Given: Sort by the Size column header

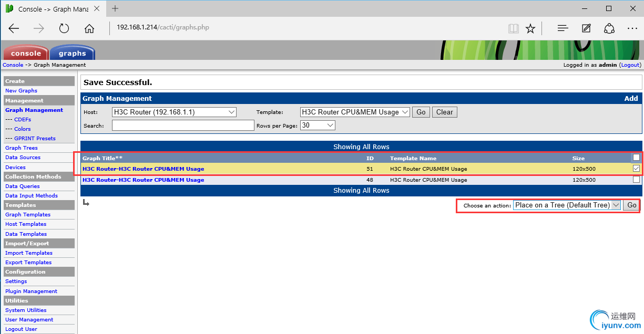Looking at the screenshot, I should [578, 158].
